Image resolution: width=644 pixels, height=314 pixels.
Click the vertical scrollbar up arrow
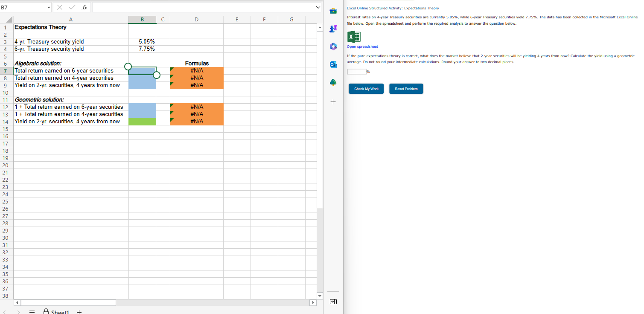click(x=320, y=27)
